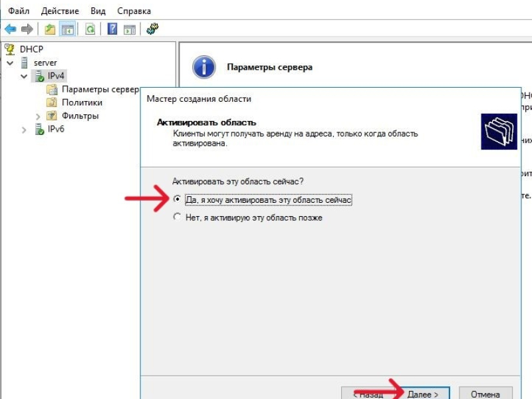Image resolution: width=532 pixels, height=399 pixels.
Task: Select the Политики label in tree
Action: tap(82, 102)
